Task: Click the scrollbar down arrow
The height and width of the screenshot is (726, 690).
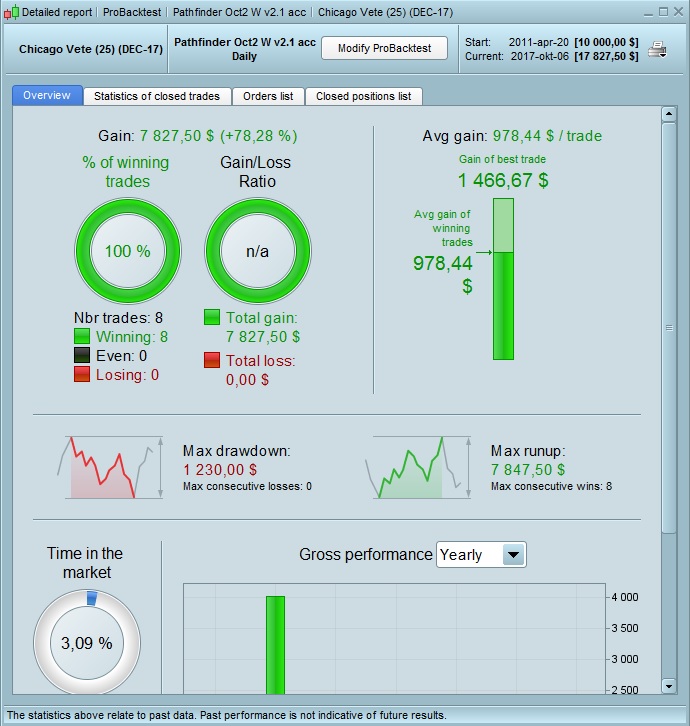Action: point(669,686)
